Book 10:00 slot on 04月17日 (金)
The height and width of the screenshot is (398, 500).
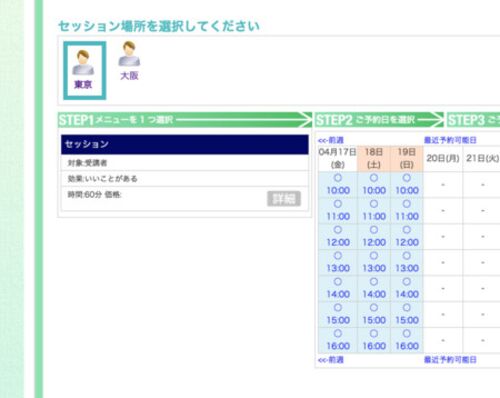coord(338,185)
